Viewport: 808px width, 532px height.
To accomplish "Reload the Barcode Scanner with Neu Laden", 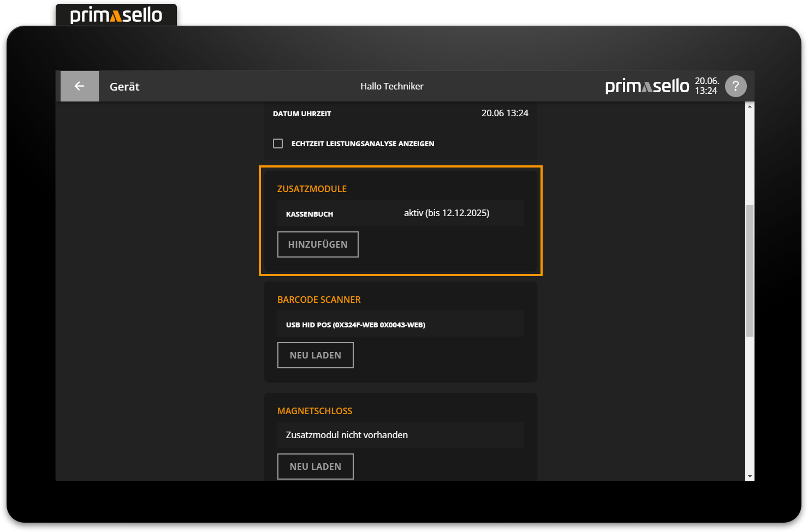I will point(315,355).
